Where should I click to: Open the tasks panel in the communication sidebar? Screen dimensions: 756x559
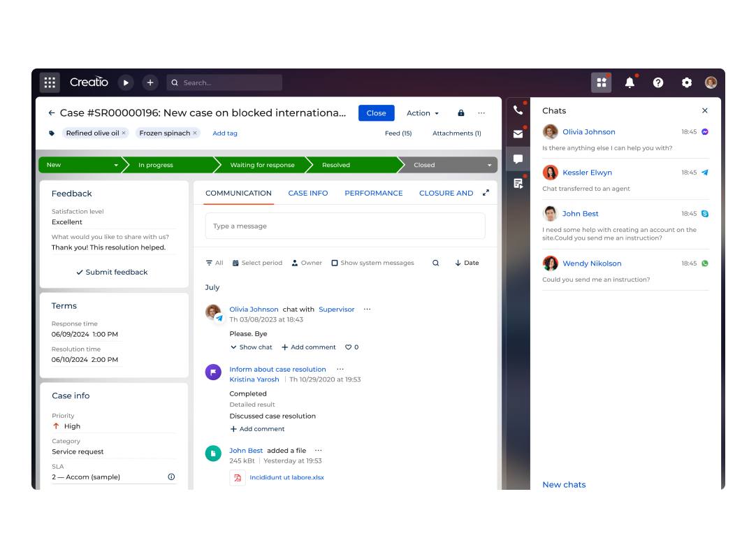518,183
